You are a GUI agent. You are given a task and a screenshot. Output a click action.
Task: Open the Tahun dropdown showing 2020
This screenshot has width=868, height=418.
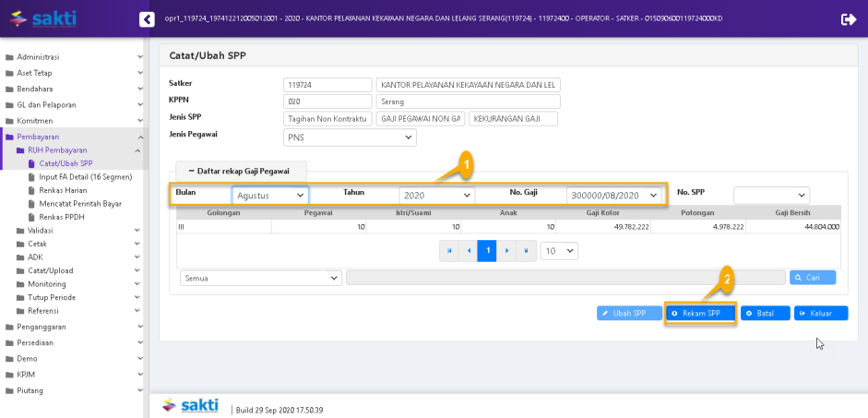pyautogui.click(x=436, y=196)
